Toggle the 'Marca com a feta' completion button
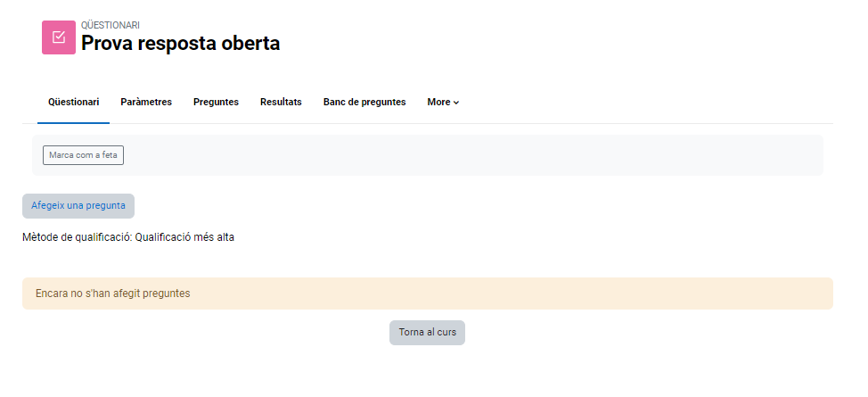868x397 pixels. (x=83, y=155)
